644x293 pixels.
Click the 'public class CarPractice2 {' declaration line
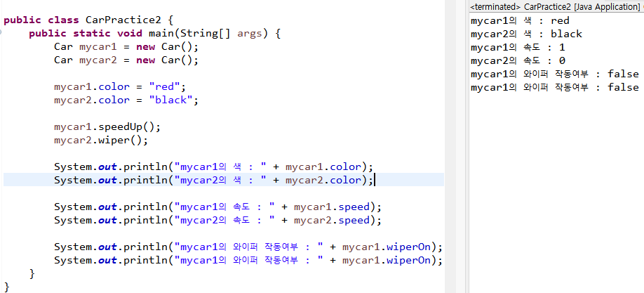88,20
